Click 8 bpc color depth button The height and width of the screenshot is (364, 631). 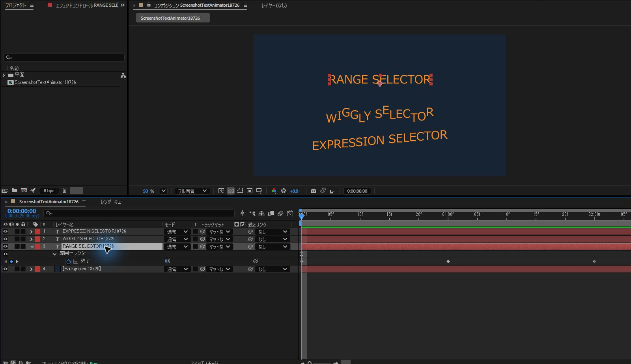coord(49,191)
